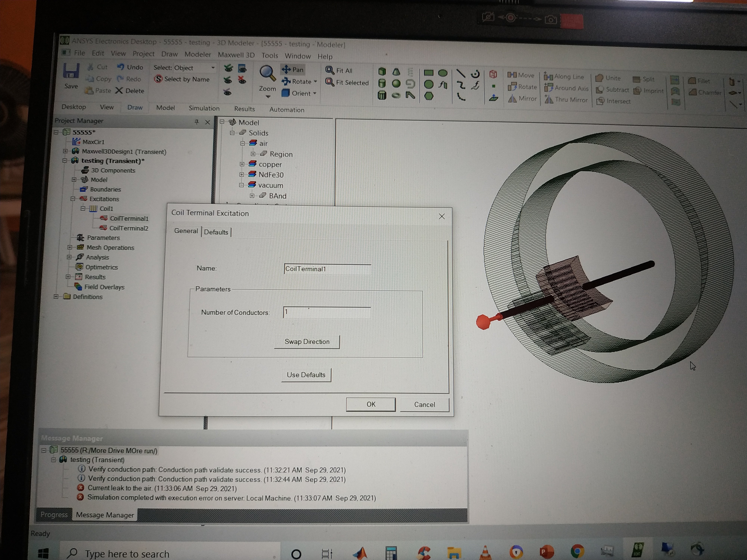Screen dimensions: 747x560
Task: Open the Modeler menu
Action: pos(198,54)
